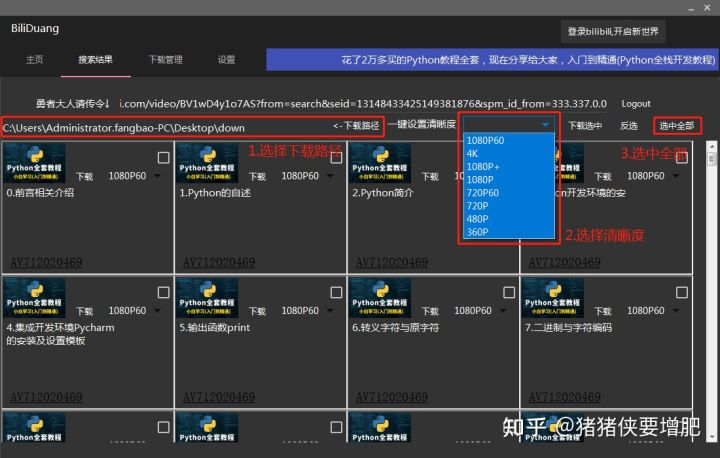Open the AV712020469 link under 0.前言相关介绍
The height and width of the screenshot is (458, 720).
[46, 262]
